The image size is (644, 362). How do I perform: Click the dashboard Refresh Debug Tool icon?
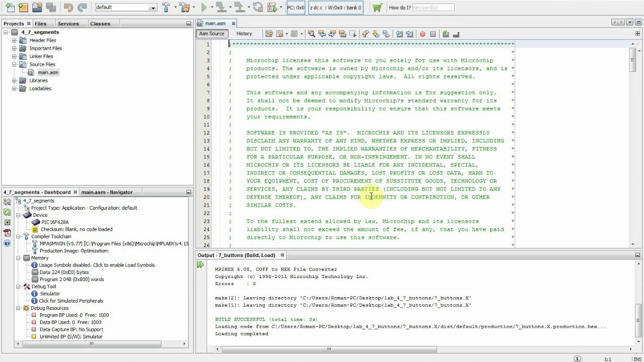7,212
